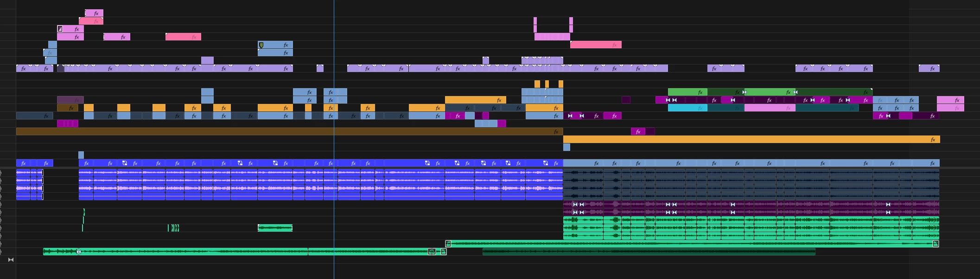Screen dimensions: 980x279
Task: Select the lower green audio clip after its crossfade icon
Action: 194,252
